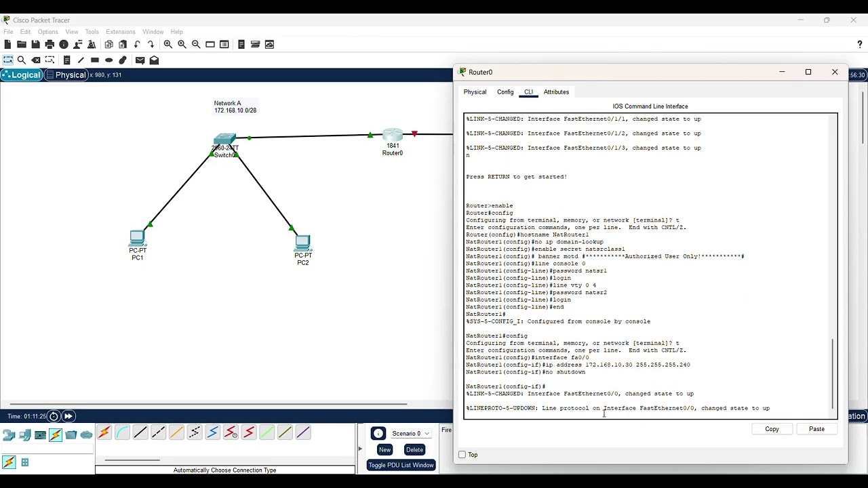Screen dimensions: 868x488
Task: Redo the action with the toolbar icon
Action: pyautogui.click(x=151, y=45)
